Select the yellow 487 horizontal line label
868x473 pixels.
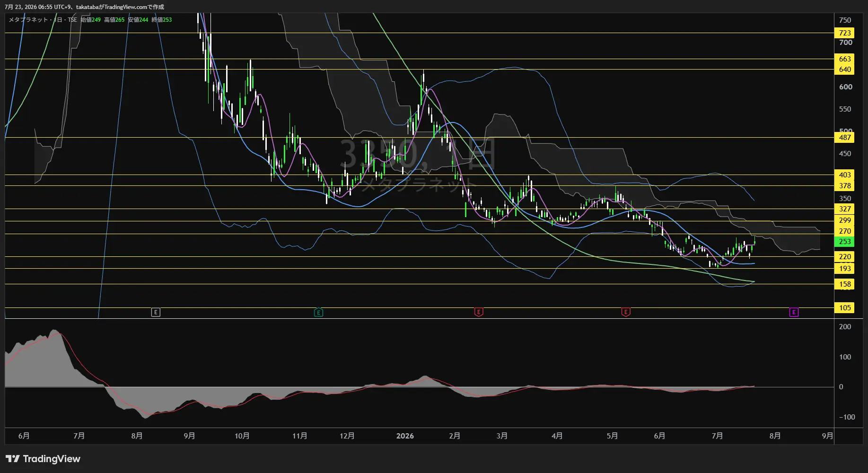845,138
